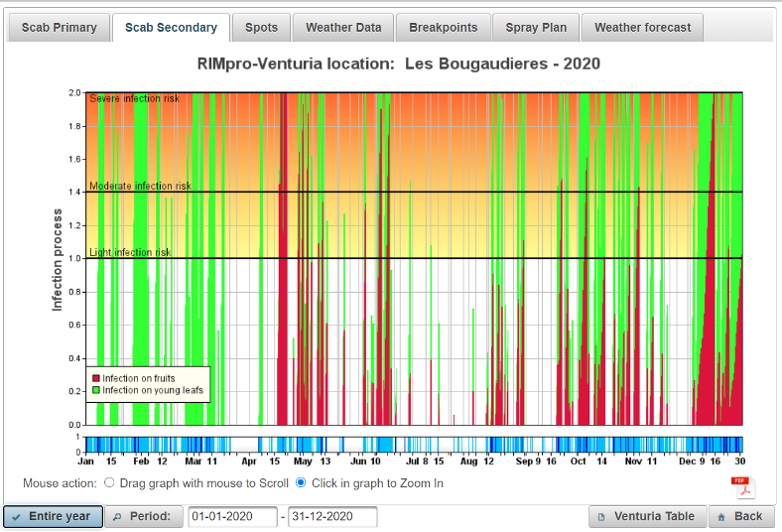Click the Moderate infection risk threshold line
782x532 pixels.
414,192
